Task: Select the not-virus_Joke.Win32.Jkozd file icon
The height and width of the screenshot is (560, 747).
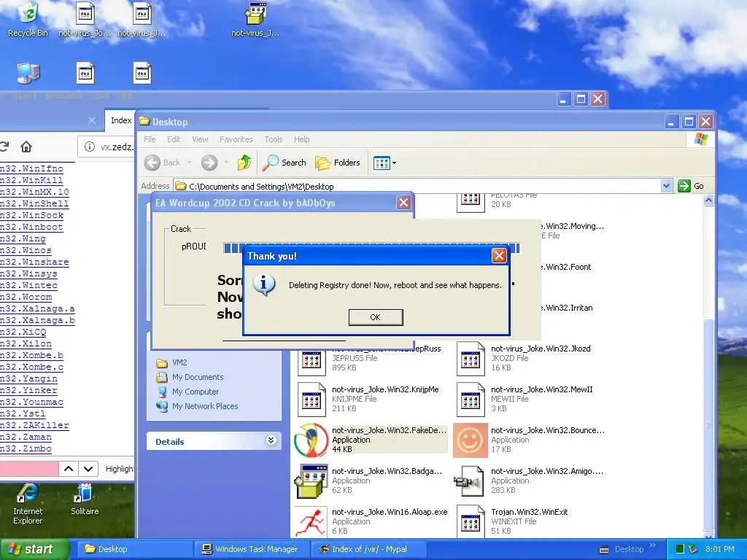Action: click(471, 358)
